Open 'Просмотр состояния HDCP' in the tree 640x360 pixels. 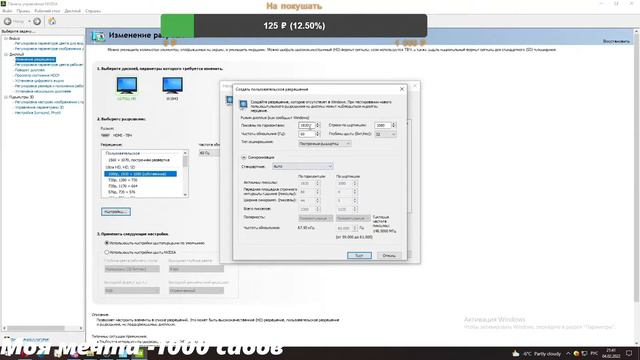37,76
